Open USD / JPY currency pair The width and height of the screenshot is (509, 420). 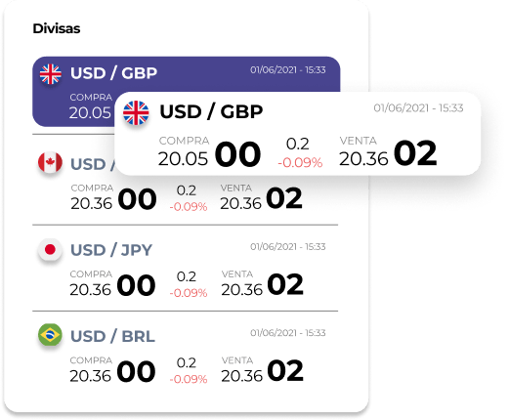coord(111,250)
